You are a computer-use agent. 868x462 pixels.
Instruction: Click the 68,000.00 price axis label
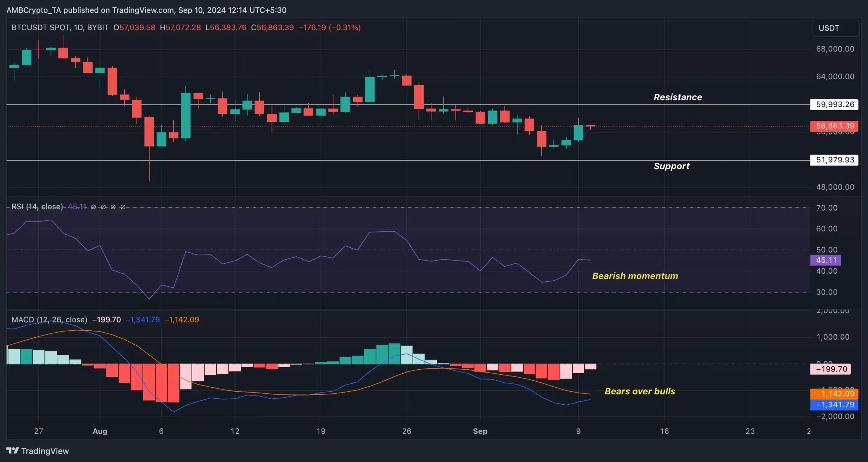coord(835,49)
